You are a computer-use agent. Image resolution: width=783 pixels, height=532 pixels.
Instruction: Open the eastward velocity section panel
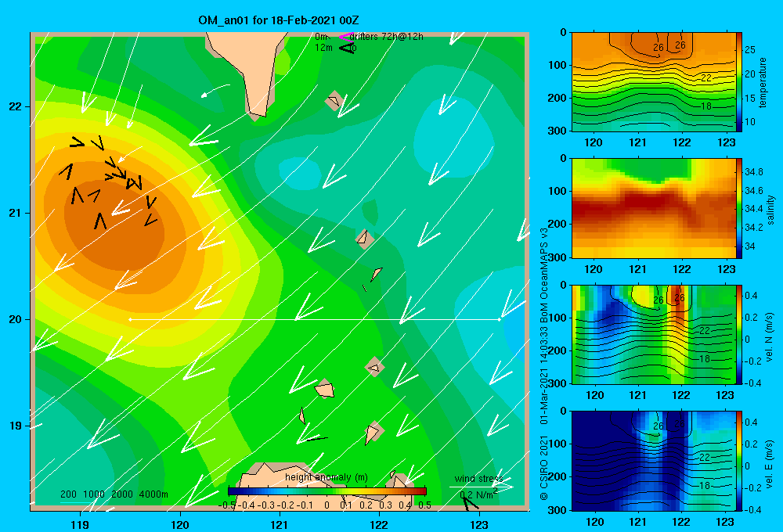(x=653, y=461)
